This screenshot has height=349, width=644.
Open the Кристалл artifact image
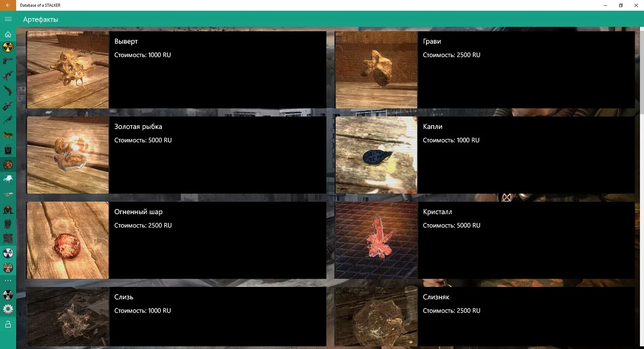376,240
